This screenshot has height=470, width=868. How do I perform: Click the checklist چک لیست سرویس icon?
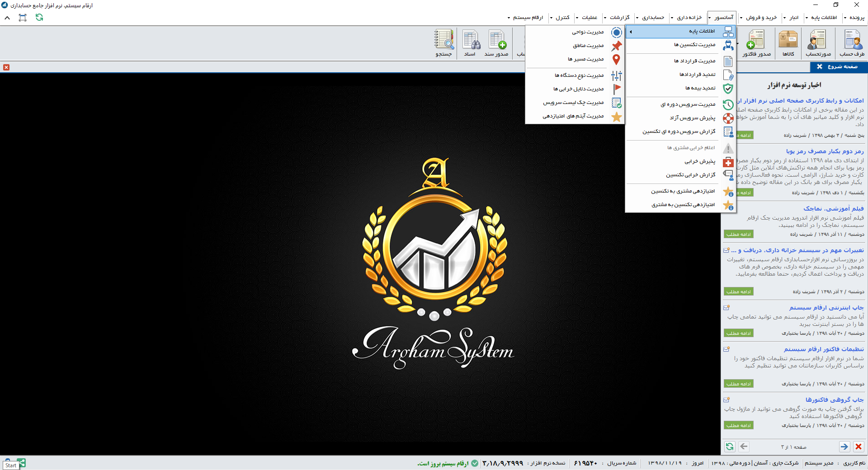[617, 103]
